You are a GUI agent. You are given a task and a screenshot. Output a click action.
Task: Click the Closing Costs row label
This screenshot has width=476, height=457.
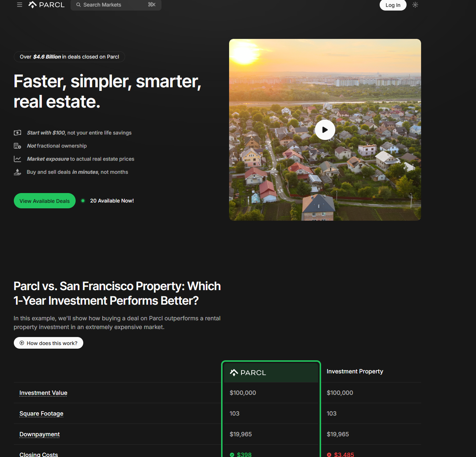39,454
